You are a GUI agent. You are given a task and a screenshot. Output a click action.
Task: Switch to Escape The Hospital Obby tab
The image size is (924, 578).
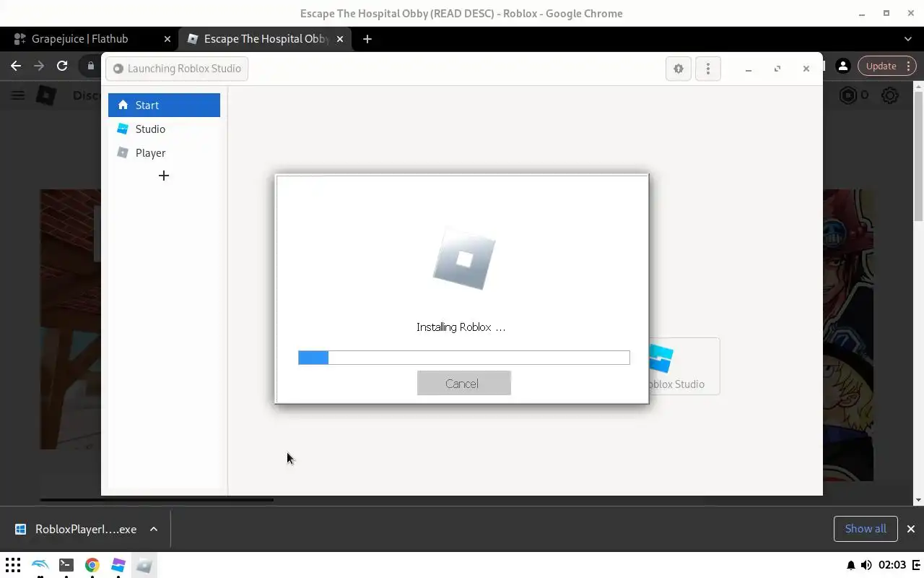click(265, 39)
